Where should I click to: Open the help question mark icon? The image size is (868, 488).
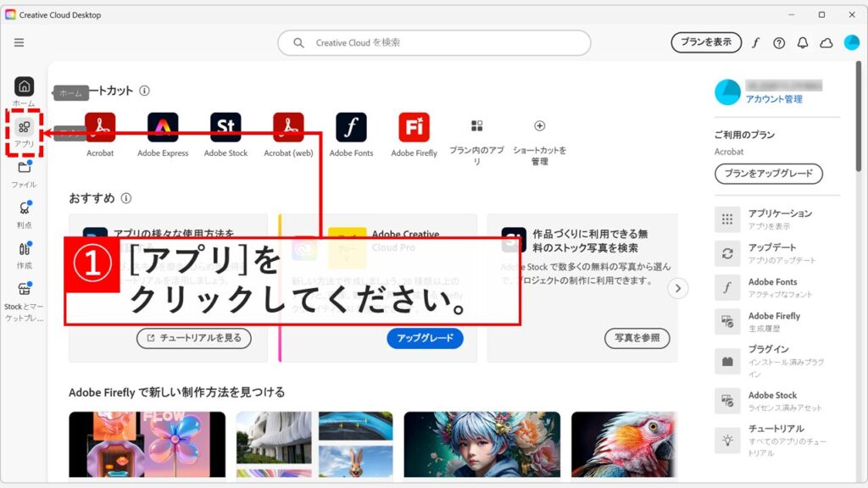[779, 42]
